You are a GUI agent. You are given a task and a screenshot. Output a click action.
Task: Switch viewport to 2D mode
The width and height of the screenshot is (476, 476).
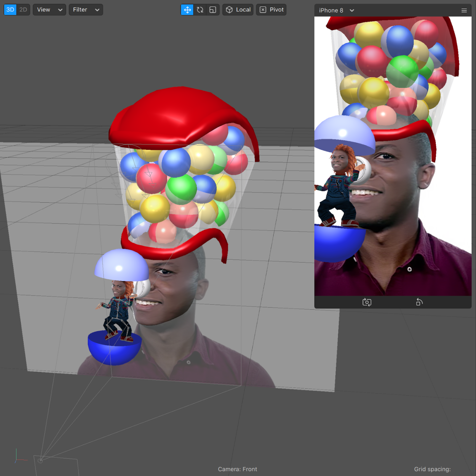click(23, 10)
